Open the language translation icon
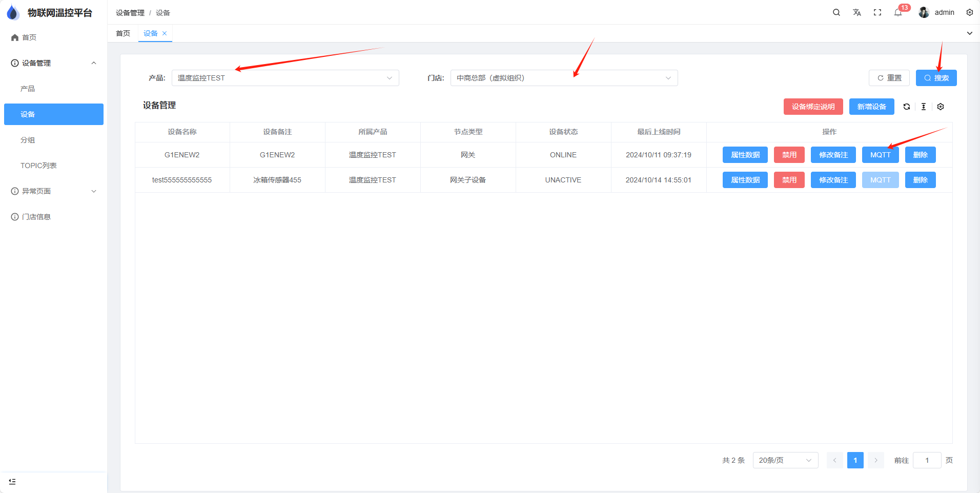 coord(857,12)
